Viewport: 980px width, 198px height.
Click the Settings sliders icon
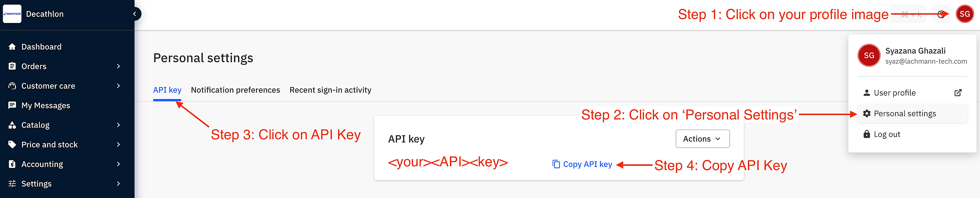(12, 184)
